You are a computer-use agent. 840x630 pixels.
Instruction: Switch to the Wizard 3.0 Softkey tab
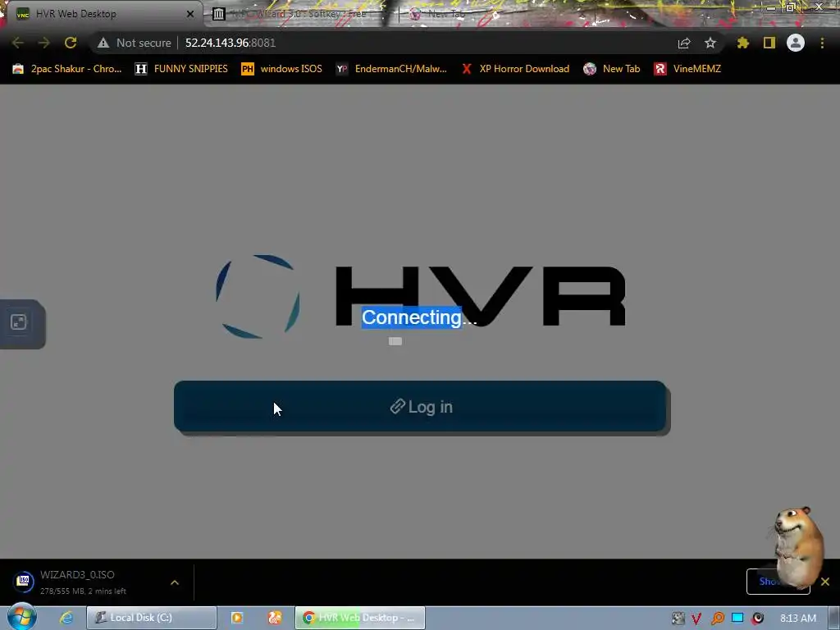coord(300,14)
